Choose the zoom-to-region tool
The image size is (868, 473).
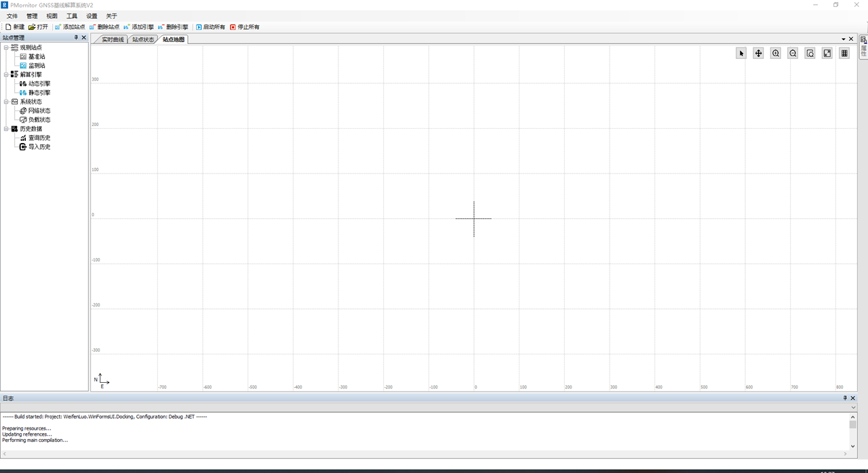tap(810, 53)
